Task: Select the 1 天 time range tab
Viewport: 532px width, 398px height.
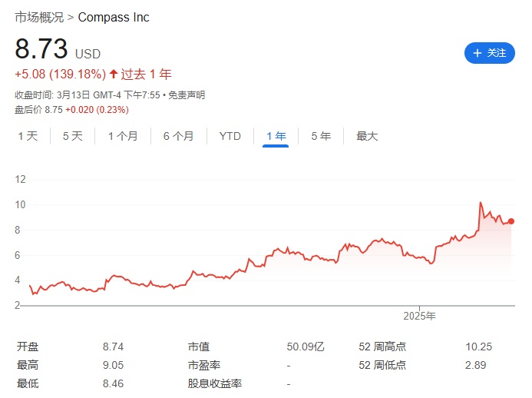Action: pos(28,136)
